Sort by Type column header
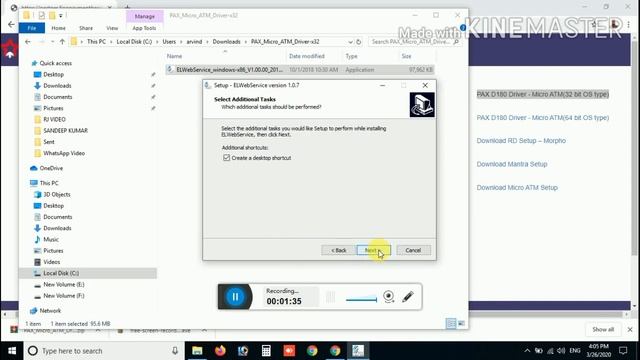Image resolution: width=640 pixels, height=360 pixels. (x=351, y=56)
